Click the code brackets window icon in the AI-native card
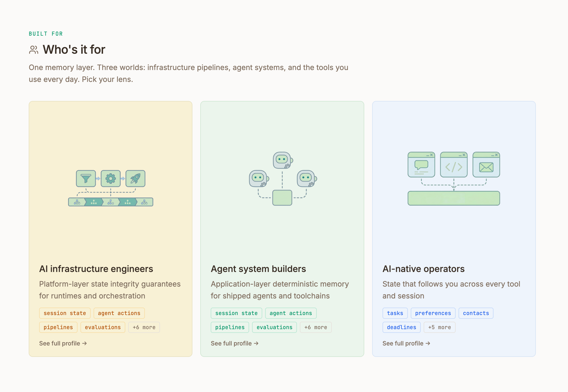The image size is (568, 392). [454, 165]
